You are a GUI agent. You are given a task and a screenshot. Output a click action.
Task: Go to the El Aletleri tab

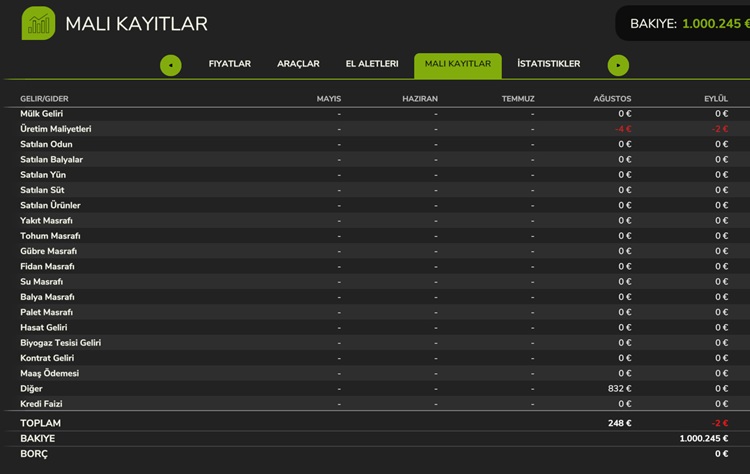(x=372, y=64)
